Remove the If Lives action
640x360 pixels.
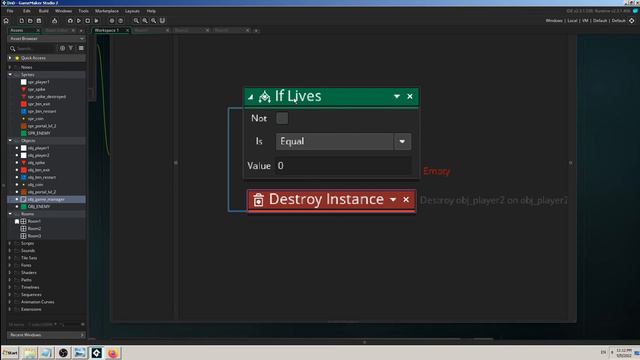pos(410,96)
